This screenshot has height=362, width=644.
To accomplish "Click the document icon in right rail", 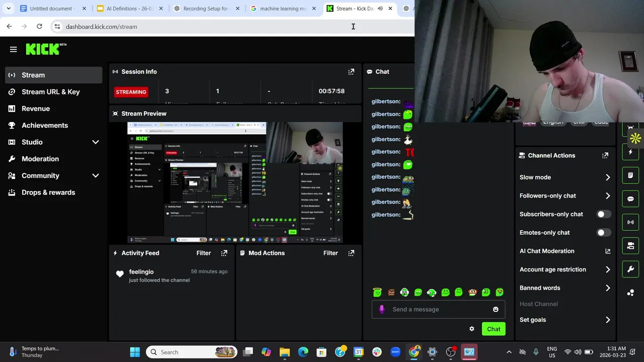I will [630, 175].
